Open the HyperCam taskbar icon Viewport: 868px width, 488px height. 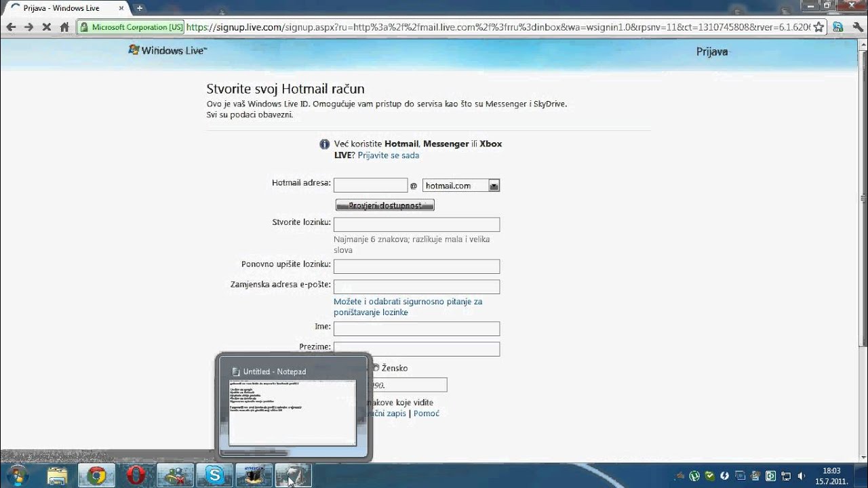[x=254, y=476]
